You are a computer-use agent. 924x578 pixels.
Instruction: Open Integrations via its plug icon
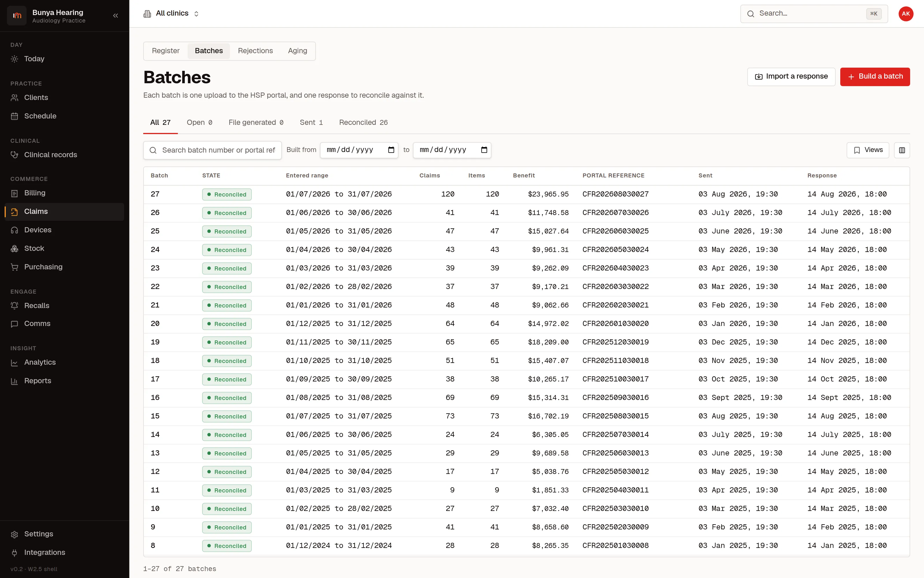point(14,552)
